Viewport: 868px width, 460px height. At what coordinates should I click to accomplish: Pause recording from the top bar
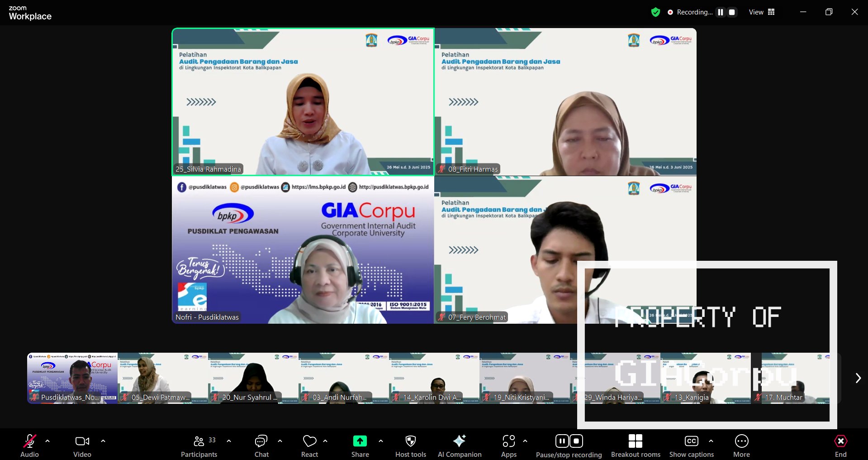721,12
